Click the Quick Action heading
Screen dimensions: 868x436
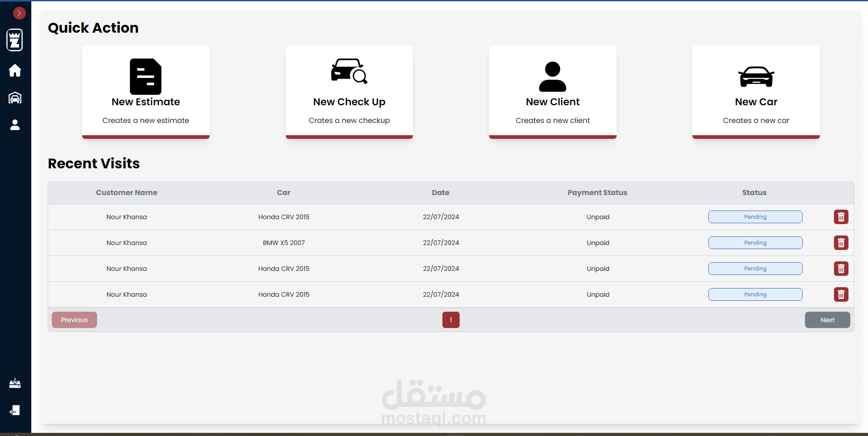tap(93, 28)
